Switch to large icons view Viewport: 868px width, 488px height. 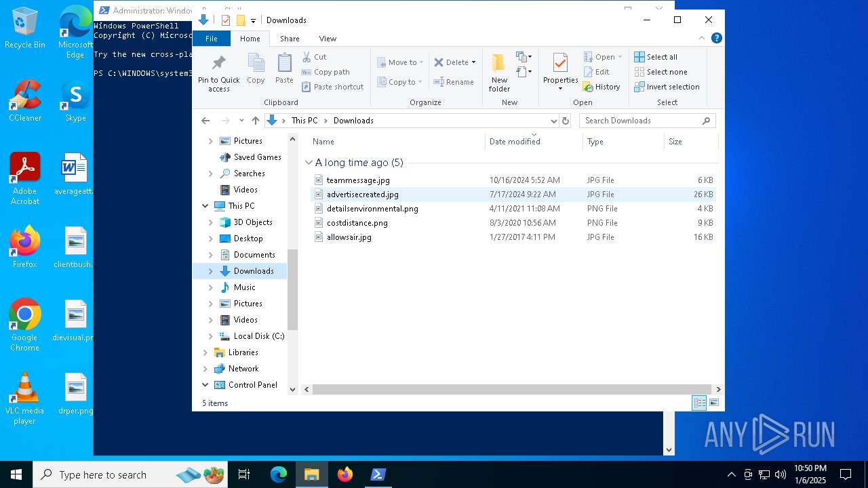coord(713,403)
